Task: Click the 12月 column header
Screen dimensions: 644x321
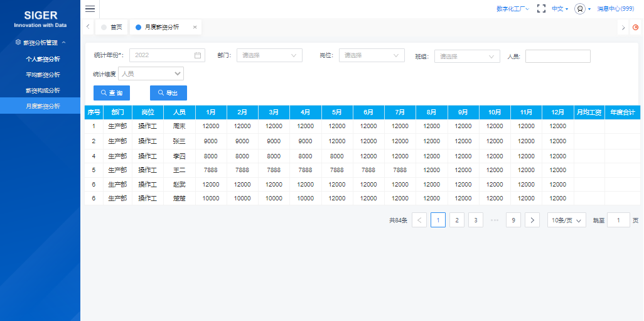Action: click(x=558, y=112)
